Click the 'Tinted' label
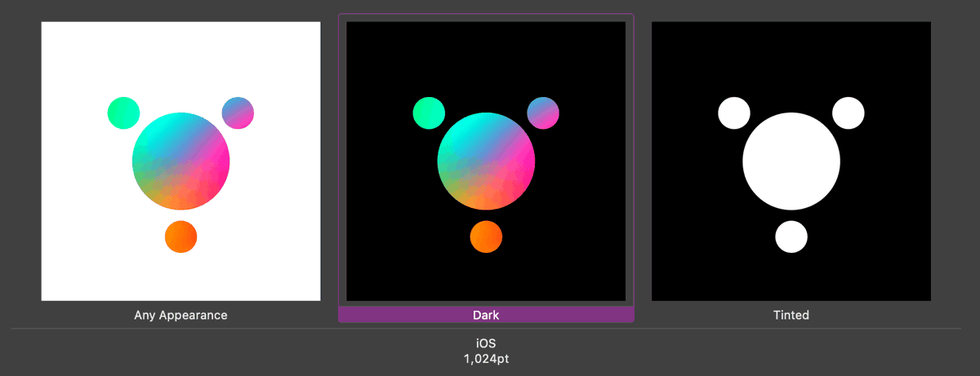Image resolution: width=980 pixels, height=376 pixels. click(x=791, y=314)
